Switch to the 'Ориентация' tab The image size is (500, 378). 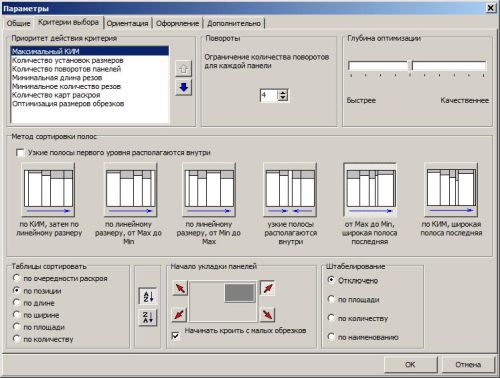point(127,23)
